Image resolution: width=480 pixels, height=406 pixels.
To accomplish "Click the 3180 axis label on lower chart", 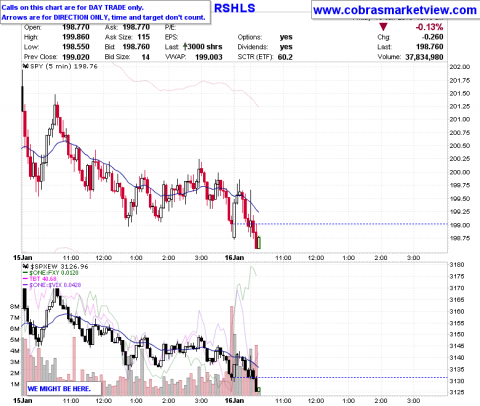I will (x=457, y=265).
